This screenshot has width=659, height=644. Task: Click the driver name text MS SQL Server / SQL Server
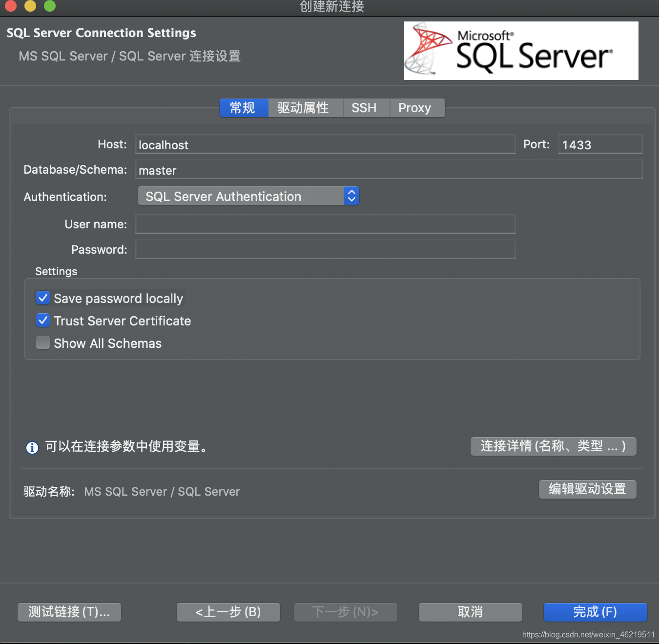click(x=162, y=491)
